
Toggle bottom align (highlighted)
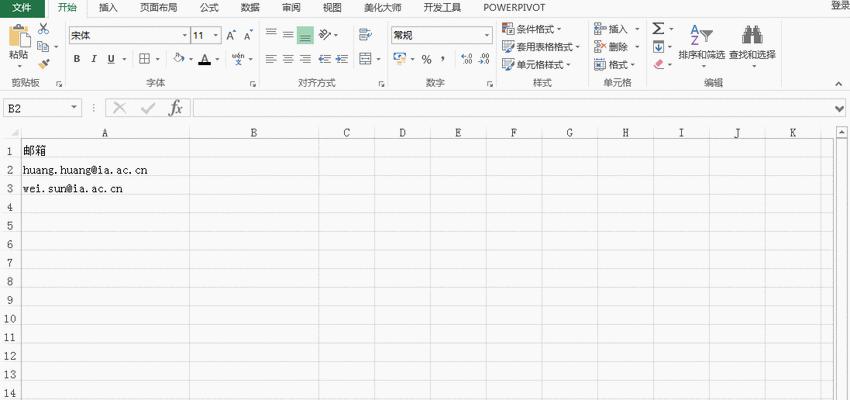coord(305,35)
